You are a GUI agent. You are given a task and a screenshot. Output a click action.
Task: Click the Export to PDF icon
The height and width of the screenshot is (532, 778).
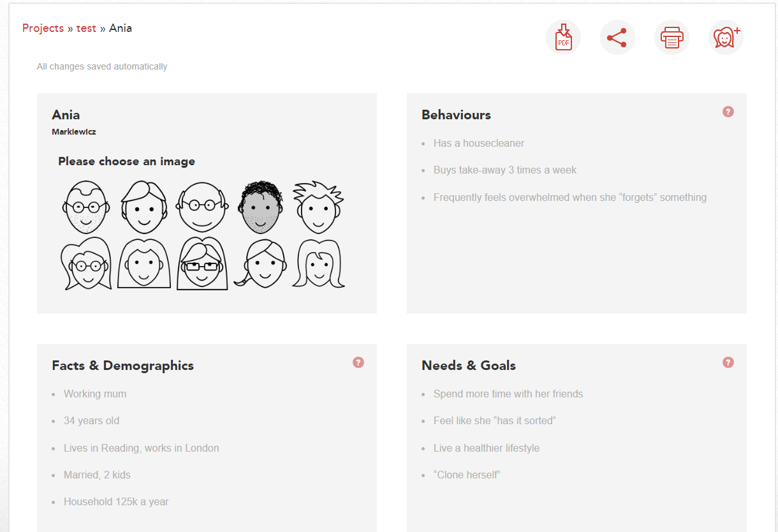pyautogui.click(x=563, y=38)
